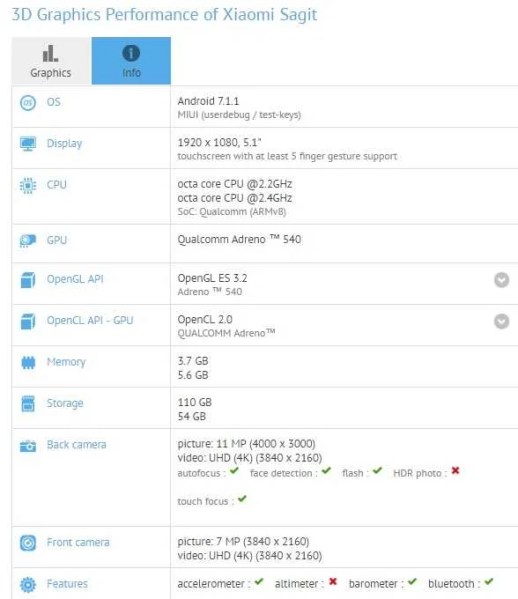518x599 pixels.
Task: Expand the OpenGL ES 3.2 details chevron
Action: [501, 280]
